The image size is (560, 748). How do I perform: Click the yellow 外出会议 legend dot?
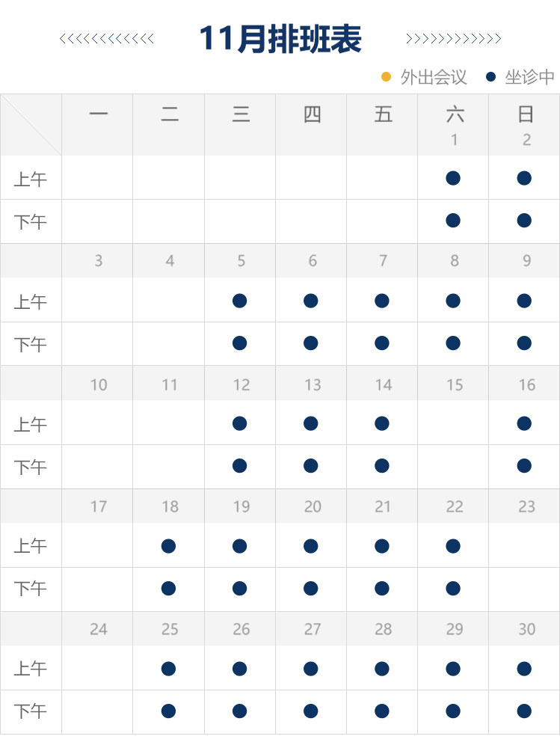point(387,76)
